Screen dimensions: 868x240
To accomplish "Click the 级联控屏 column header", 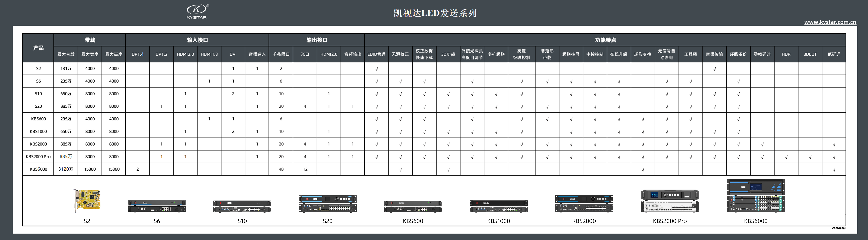I will [571, 54].
